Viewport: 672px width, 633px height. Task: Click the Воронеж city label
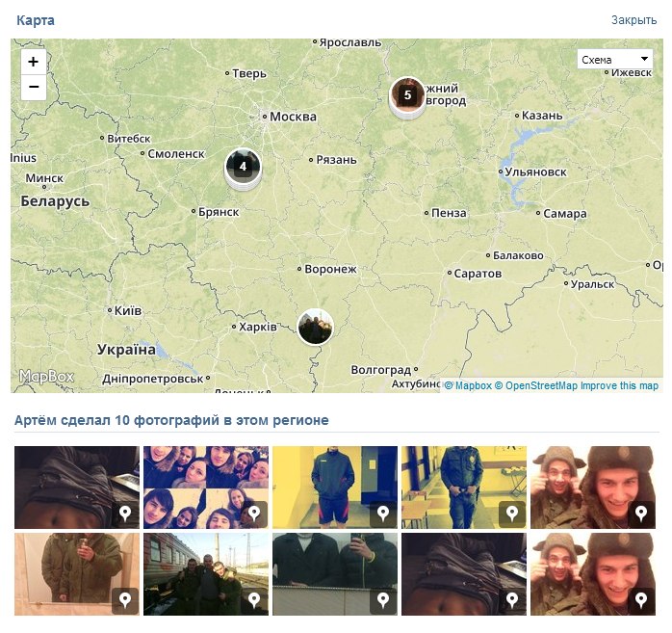click(x=330, y=270)
